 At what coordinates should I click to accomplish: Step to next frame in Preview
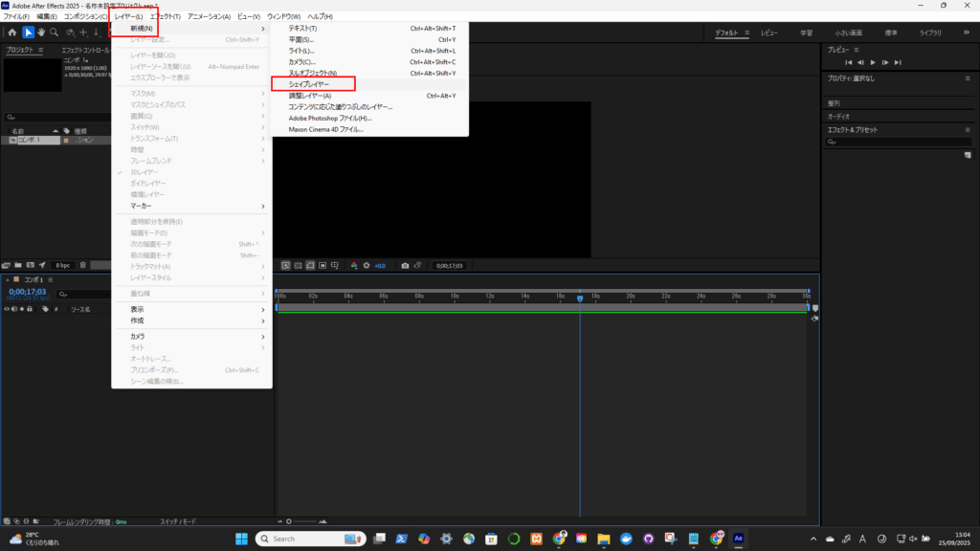(884, 62)
